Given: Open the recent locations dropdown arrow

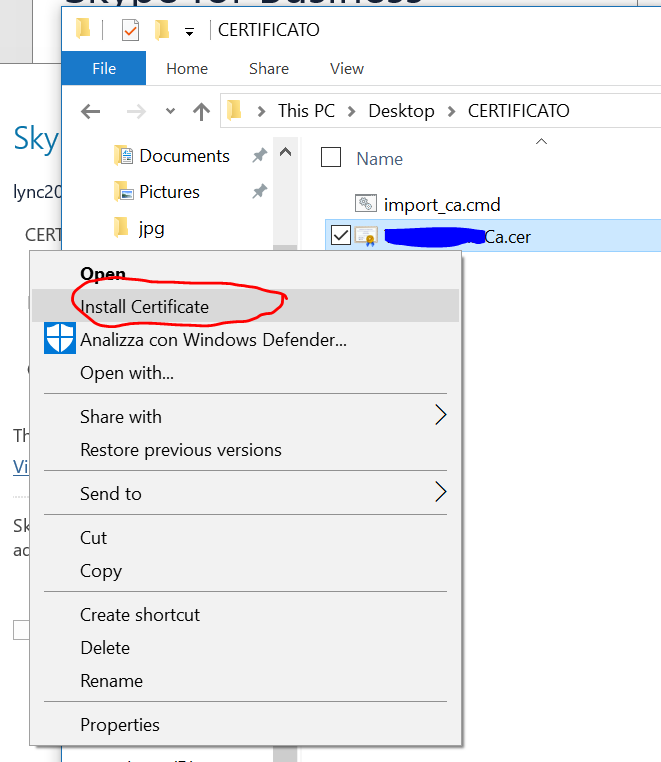Looking at the screenshot, I should coord(170,111).
